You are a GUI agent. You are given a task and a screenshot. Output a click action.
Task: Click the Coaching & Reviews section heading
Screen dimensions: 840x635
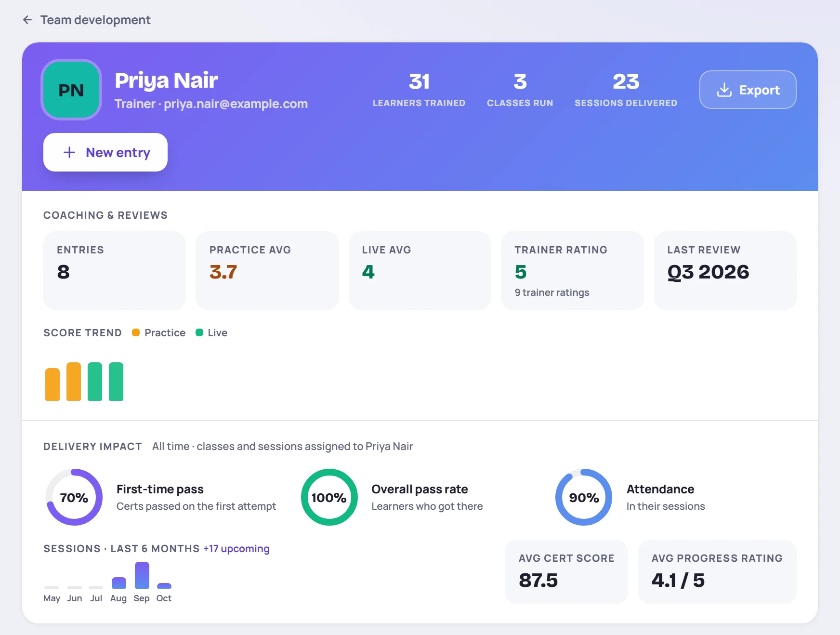[x=105, y=215]
